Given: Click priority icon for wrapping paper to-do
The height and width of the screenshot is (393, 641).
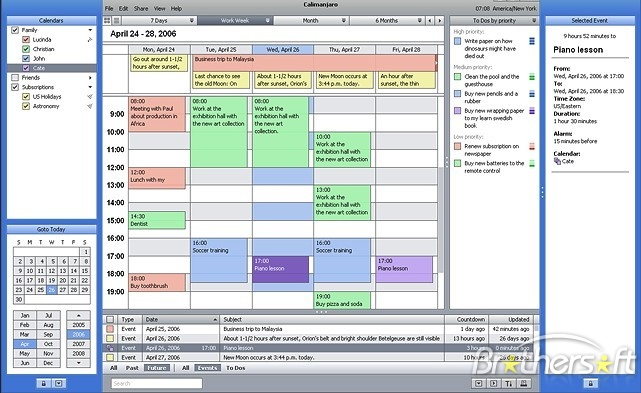Looking at the screenshot, I should (532, 110).
